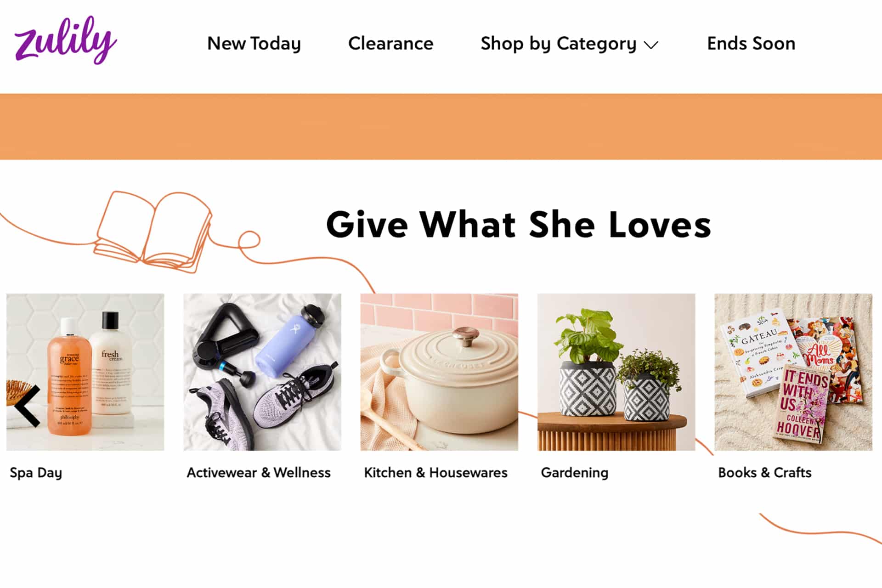Click the Books & Crafts label

coord(765,473)
